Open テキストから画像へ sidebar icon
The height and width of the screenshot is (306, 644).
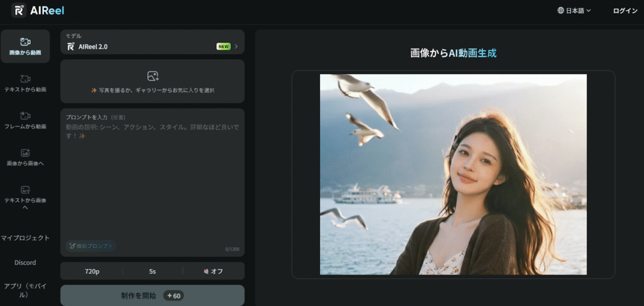coord(25,190)
